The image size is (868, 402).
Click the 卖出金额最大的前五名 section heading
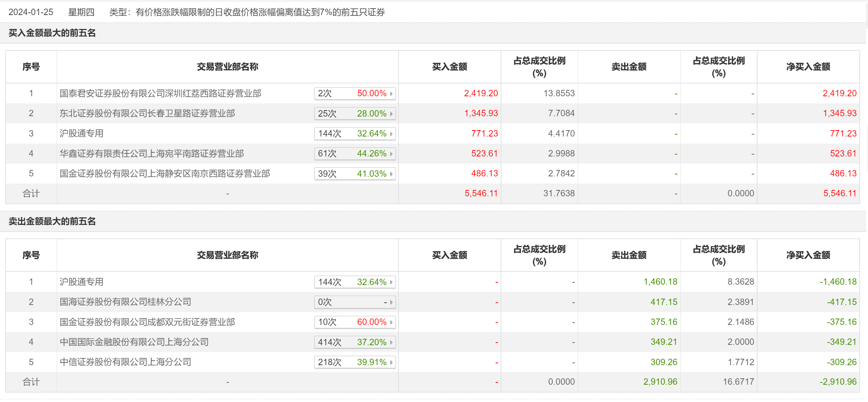[x=52, y=221]
